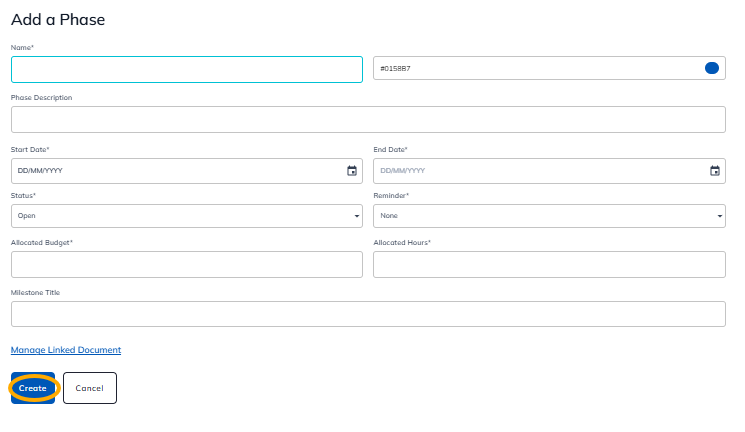745x432 pixels.
Task: Focus the Allocated Budget input box
Action: pos(186,264)
